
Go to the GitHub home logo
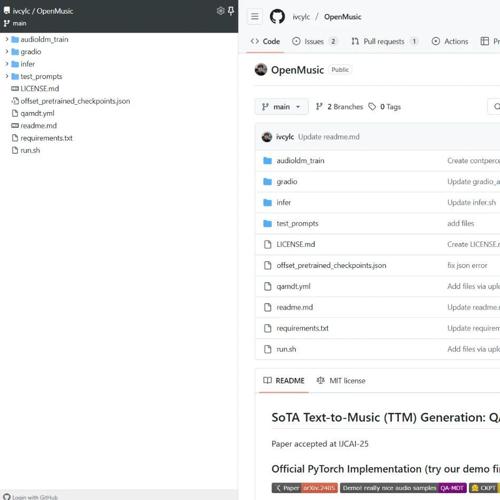[277, 16]
